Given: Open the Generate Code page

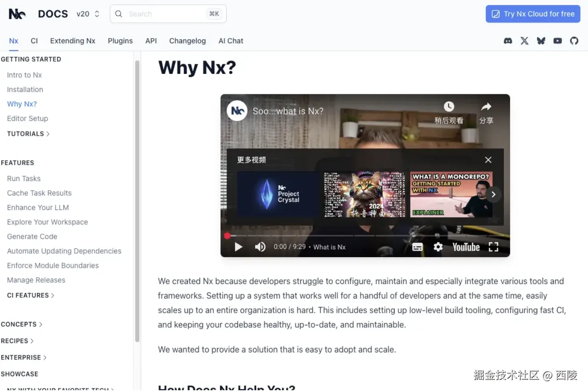Looking at the screenshot, I should click(32, 237).
